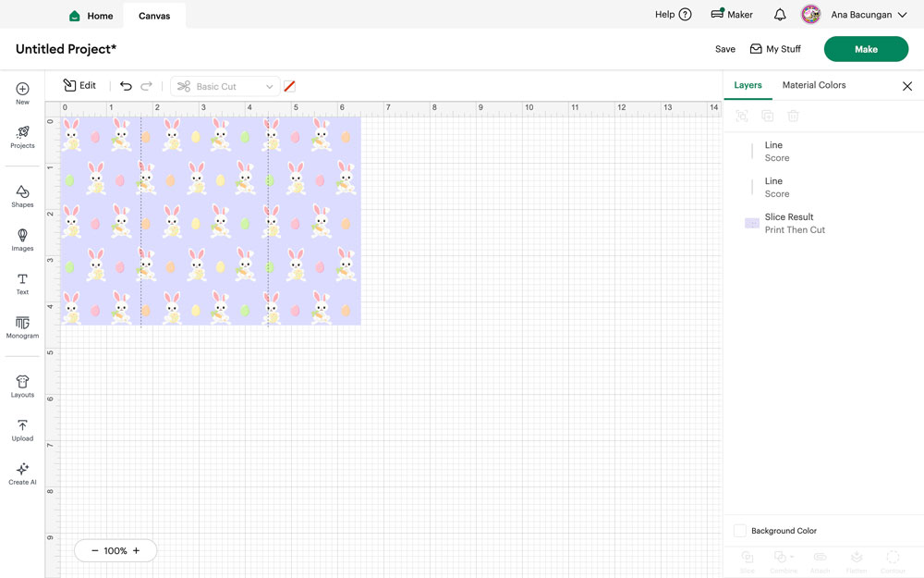This screenshot has height=578, width=924.
Task: Click the Delete layer trash icon
Action: point(793,117)
